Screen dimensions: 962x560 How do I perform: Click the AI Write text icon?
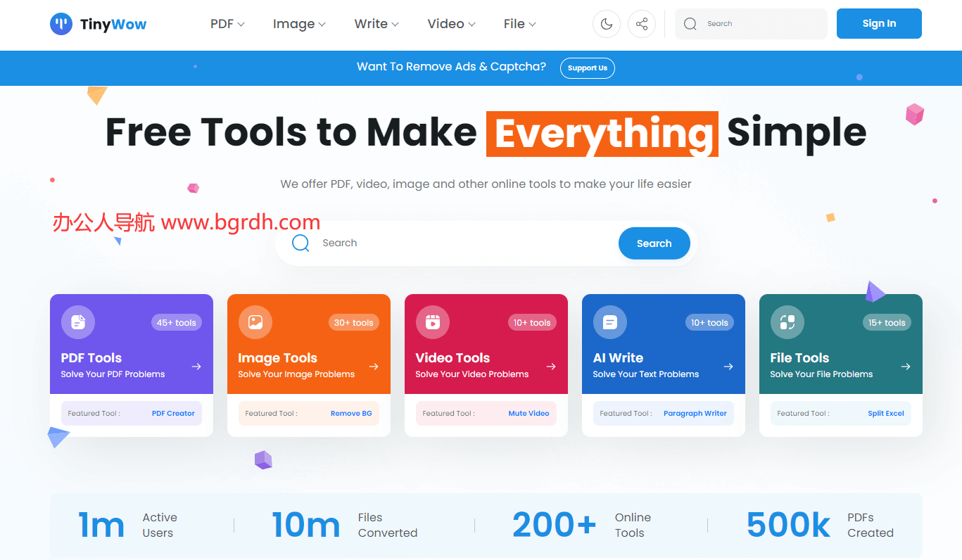[x=610, y=322]
